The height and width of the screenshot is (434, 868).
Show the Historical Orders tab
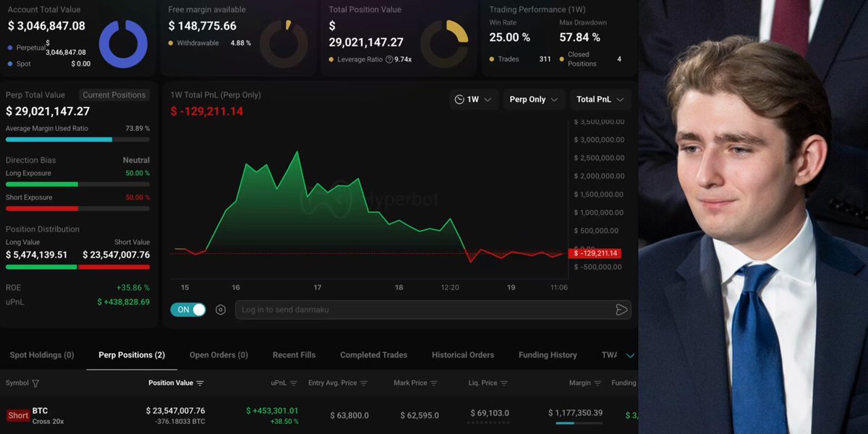463,355
